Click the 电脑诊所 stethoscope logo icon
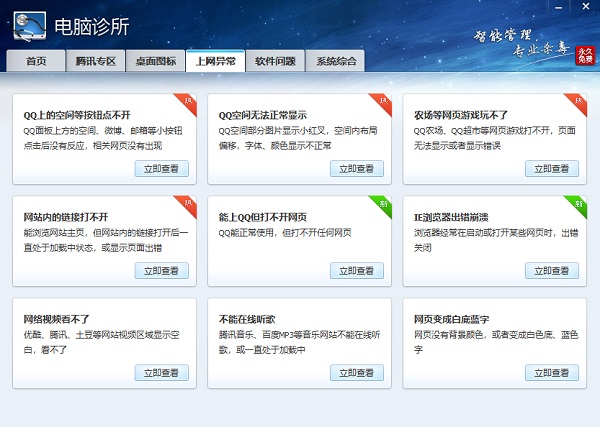The height and width of the screenshot is (427, 600). click(29, 26)
